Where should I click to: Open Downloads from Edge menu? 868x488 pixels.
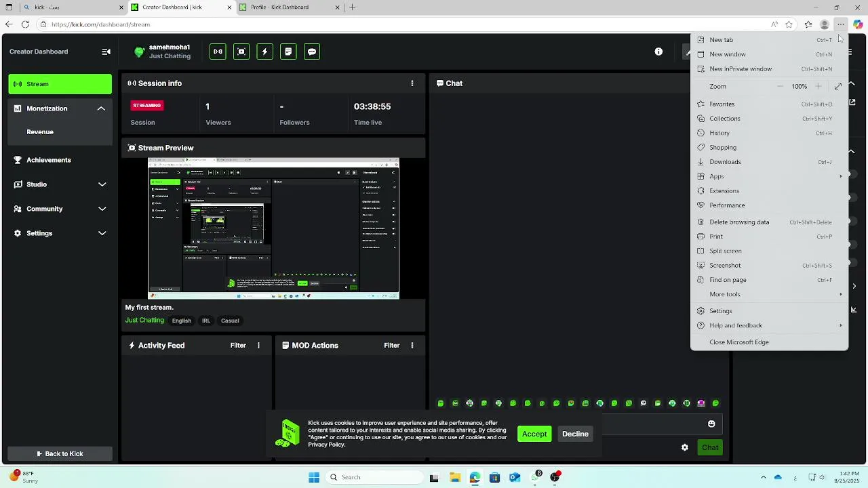click(x=769, y=162)
